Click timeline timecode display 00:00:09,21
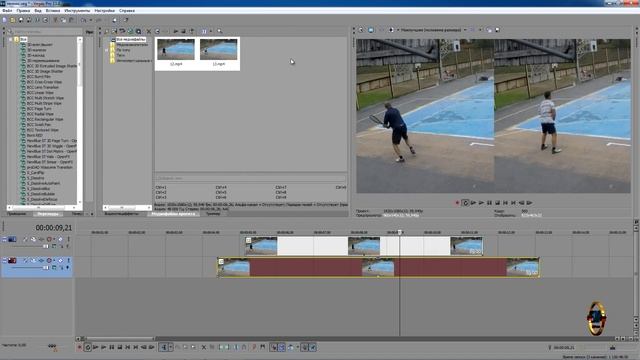This screenshot has width=640, height=360. [53, 228]
